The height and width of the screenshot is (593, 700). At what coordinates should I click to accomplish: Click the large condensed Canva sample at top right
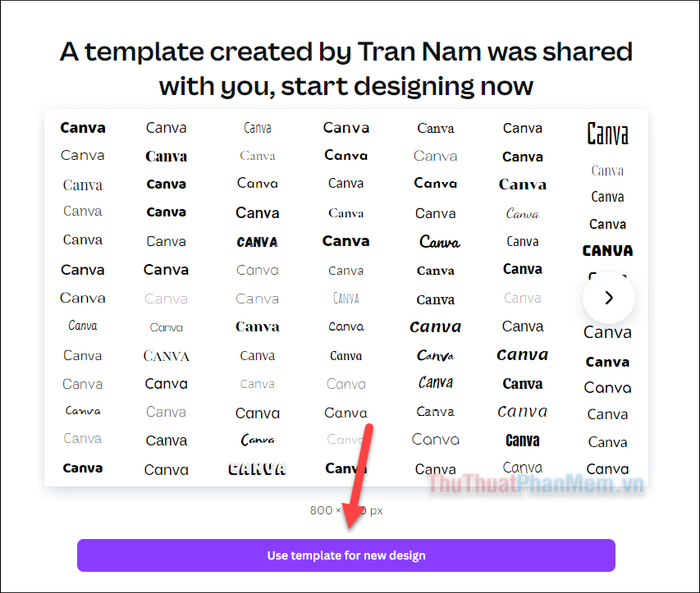(607, 134)
